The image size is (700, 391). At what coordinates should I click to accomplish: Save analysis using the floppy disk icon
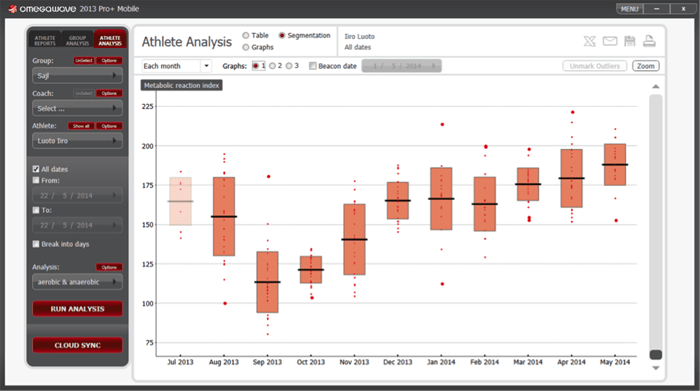tap(629, 41)
